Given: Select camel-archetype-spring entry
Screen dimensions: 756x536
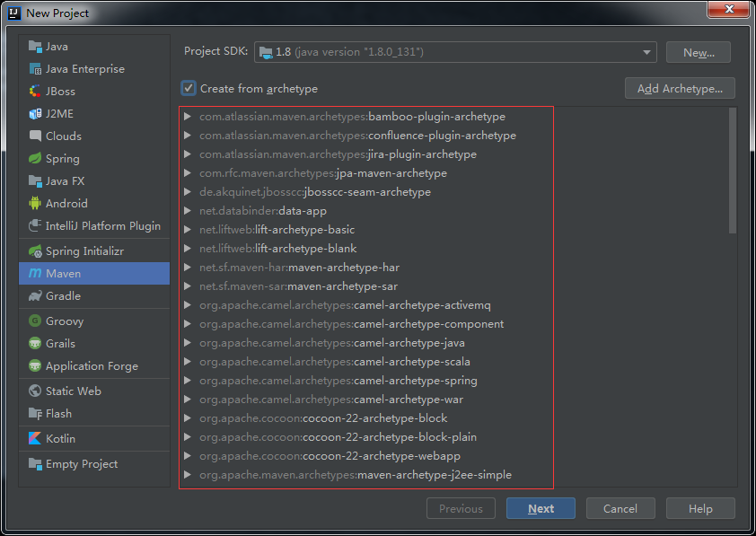Looking at the screenshot, I should 338,381.
